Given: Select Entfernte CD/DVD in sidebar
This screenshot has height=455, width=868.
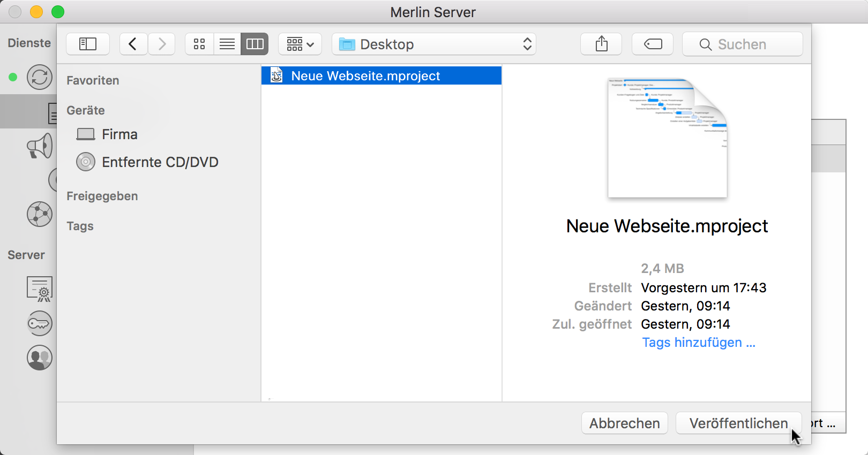Looking at the screenshot, I should [147, 162].
